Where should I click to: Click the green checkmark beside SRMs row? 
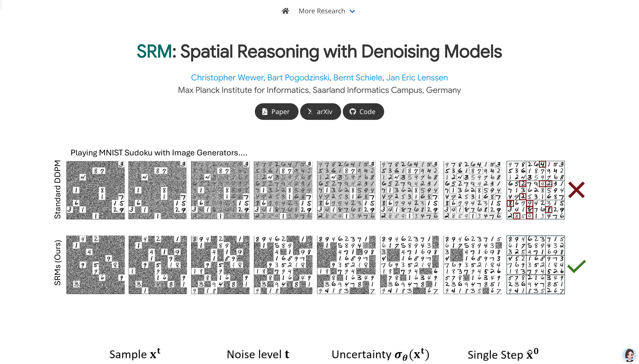(x=576, y=267)
